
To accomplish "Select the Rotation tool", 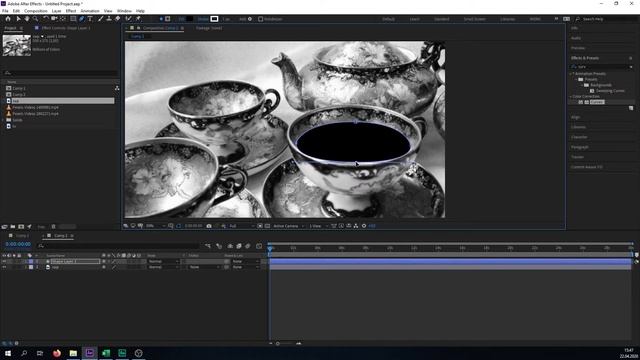I will point(45,19).
